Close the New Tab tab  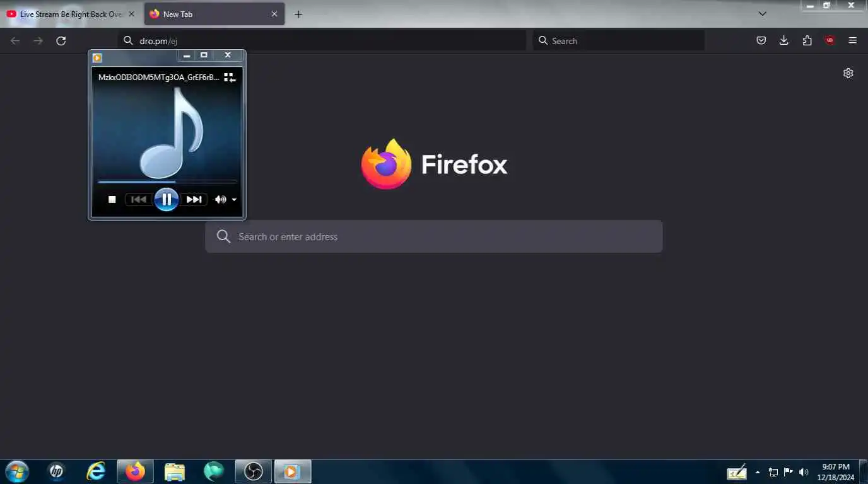(274, 14)
